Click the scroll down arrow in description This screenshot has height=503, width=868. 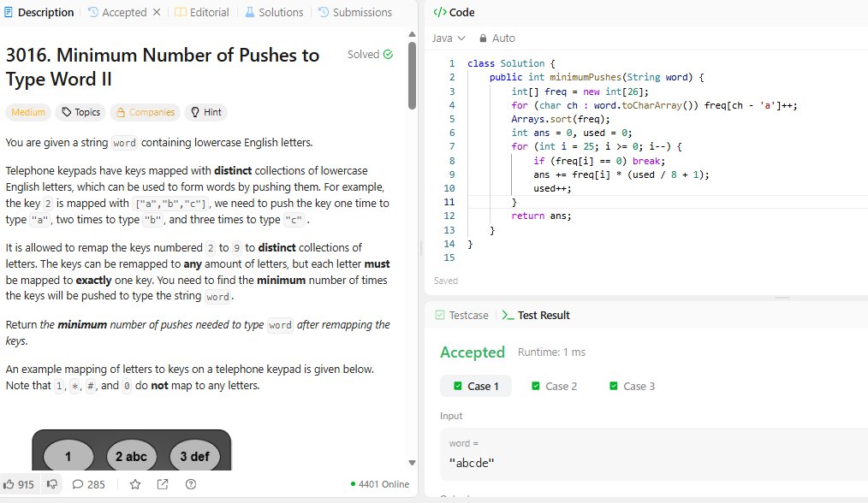click(x=412, y=463)
